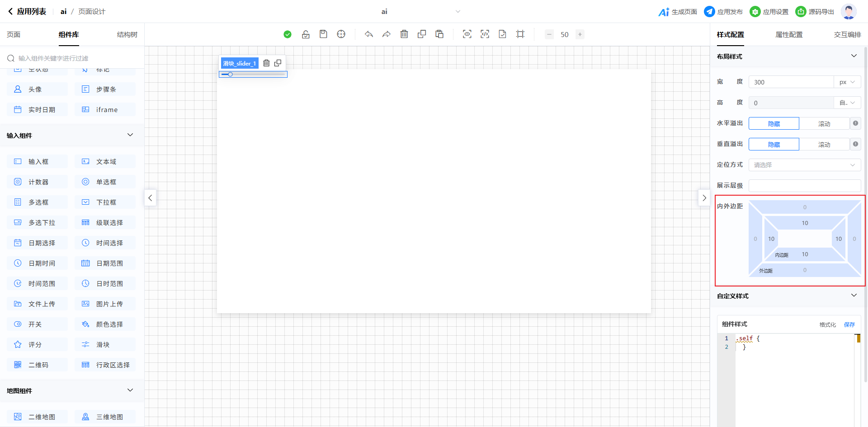
Task: Click the unlock padlock icon in toolbar
Action: coord(306,34)
